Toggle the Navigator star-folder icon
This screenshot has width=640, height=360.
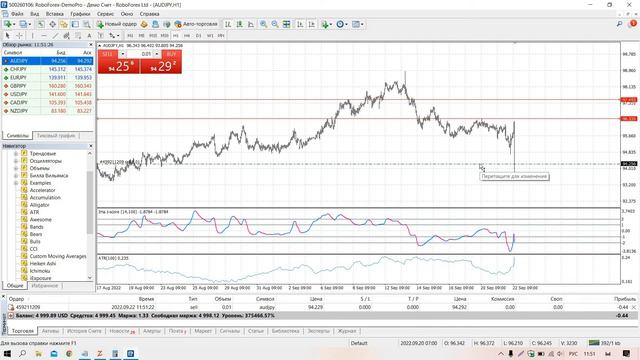pyautogui.click(x=64, y=24)
